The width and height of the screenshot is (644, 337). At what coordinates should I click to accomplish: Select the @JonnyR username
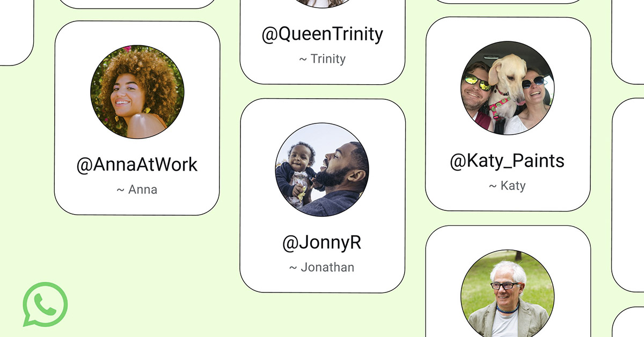point(322,243)
